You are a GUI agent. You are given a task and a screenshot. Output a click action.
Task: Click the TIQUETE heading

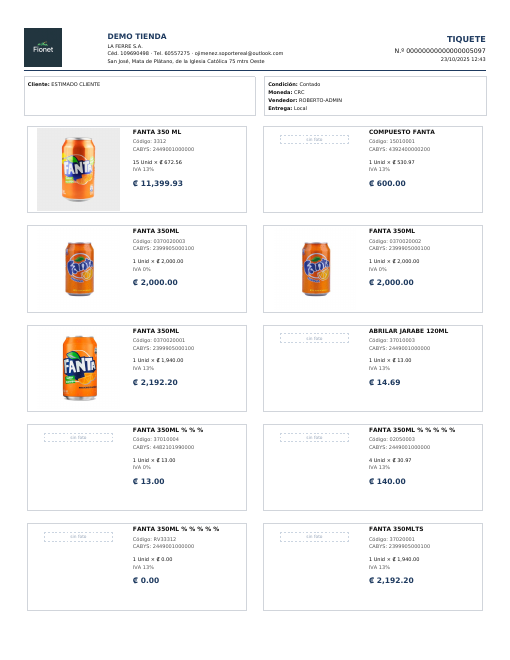pos(466,39)
